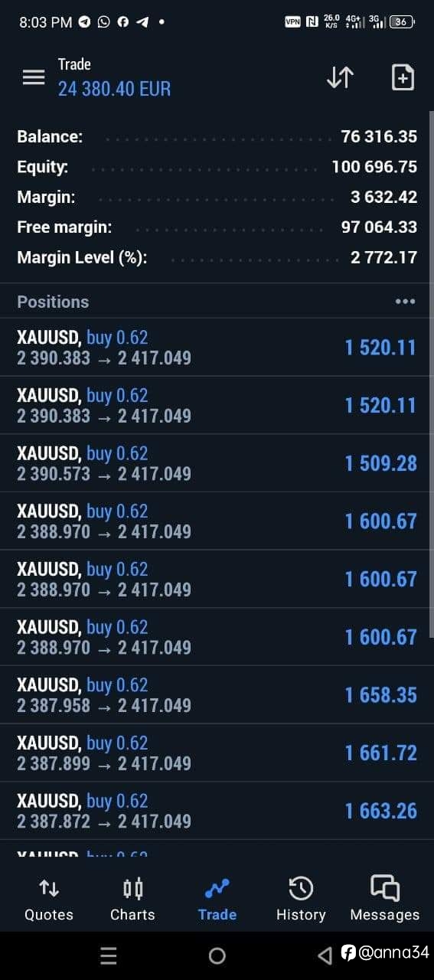Open the Messages tab
Image resolution: width=434 pixels, height=980 pixels.
click(385, 900)
